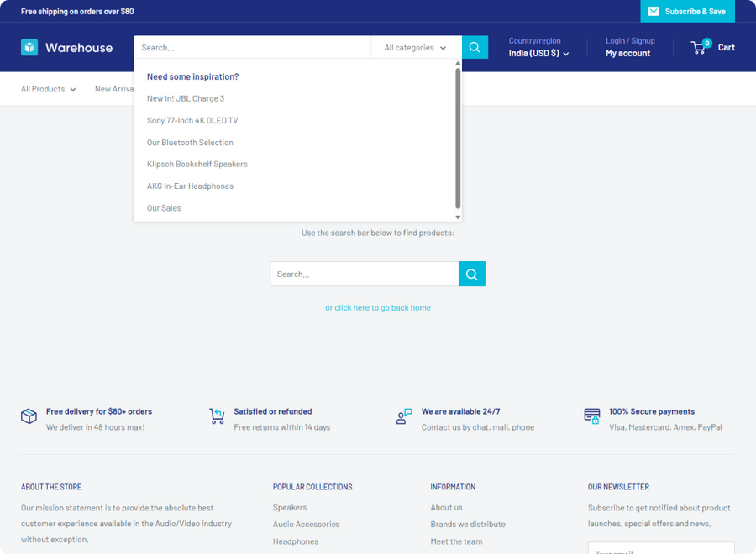Open the My account menu
756x554 pixels.
click(627, 54)
